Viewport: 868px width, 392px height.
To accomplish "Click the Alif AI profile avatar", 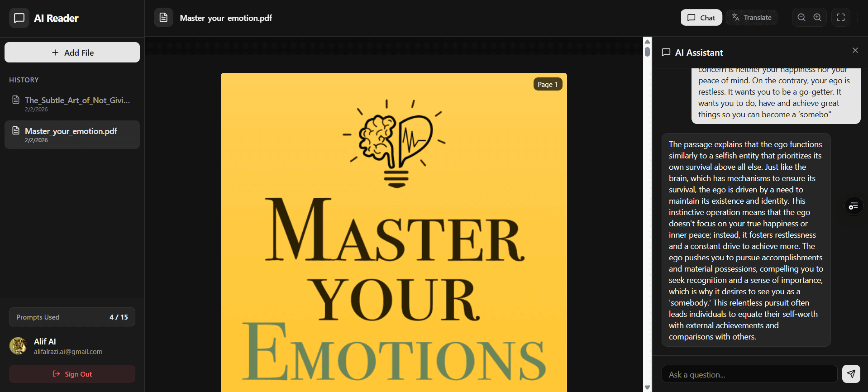I will coord(18,346).
